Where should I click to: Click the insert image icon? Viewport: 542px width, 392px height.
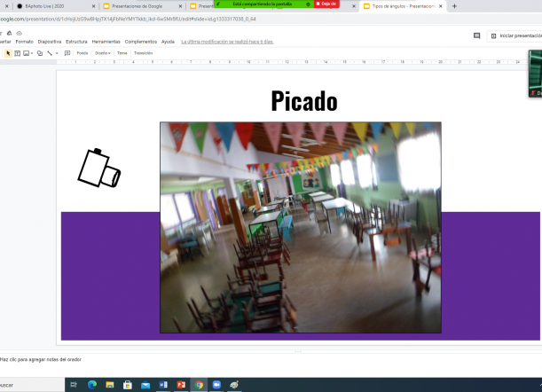point(27,53)
